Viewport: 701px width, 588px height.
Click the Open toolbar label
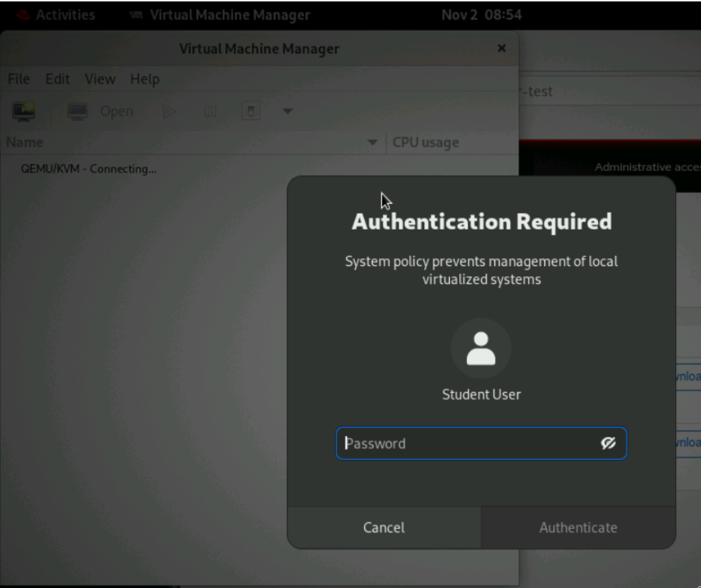point(116,112)
